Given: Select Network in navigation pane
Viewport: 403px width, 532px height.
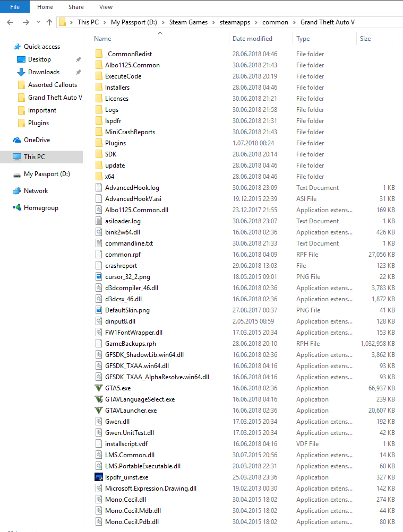Looking at the screenshot, I should click(36, 191).
